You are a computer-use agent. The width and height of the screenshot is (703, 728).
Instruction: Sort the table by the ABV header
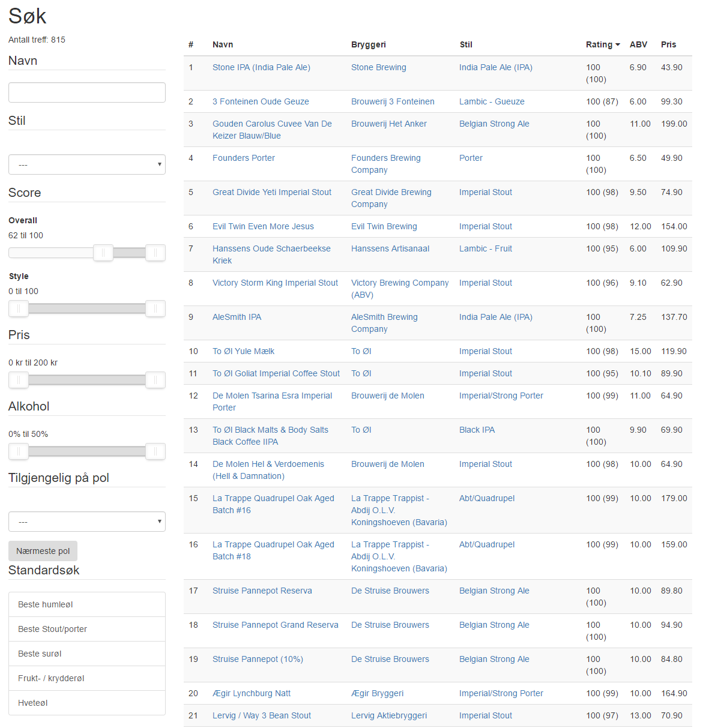click(638, 44)
